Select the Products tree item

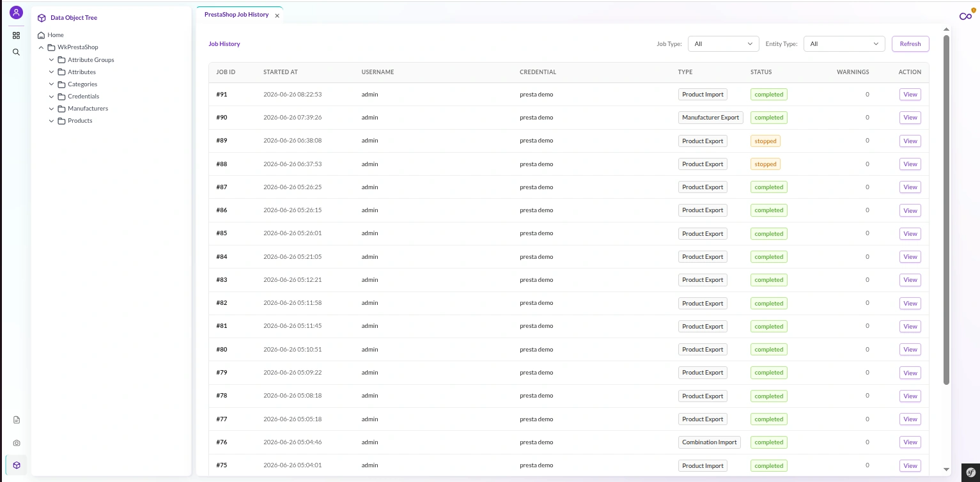pos(80,121)
